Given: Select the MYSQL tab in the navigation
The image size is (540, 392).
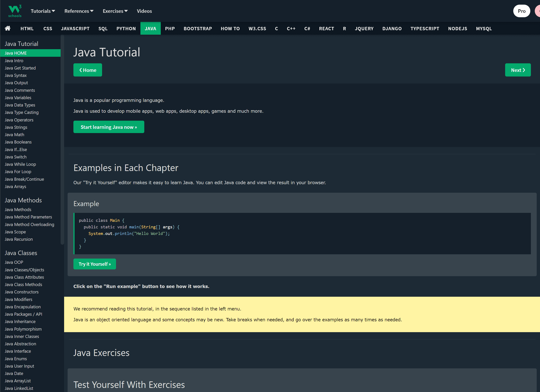Looking at the screenshot, I should pyautogui.click(x=484, y=28).
